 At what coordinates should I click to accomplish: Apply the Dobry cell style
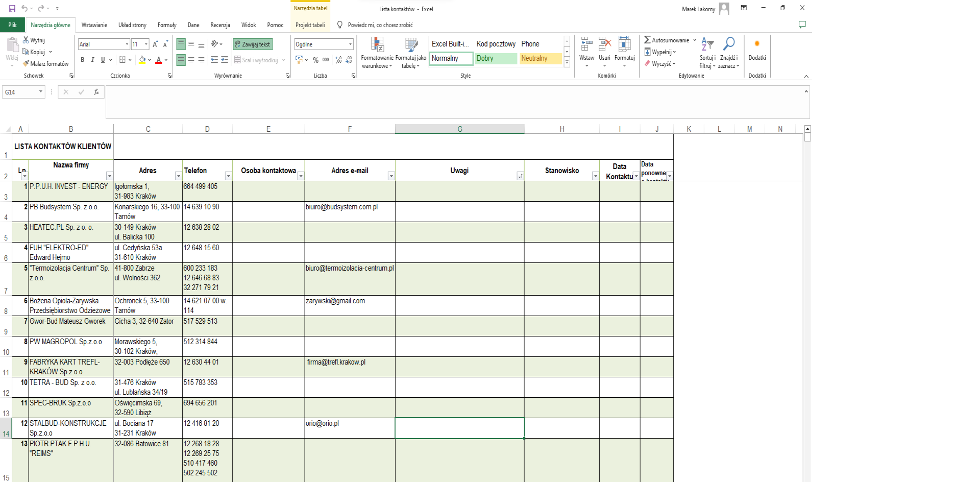point(495,58)
